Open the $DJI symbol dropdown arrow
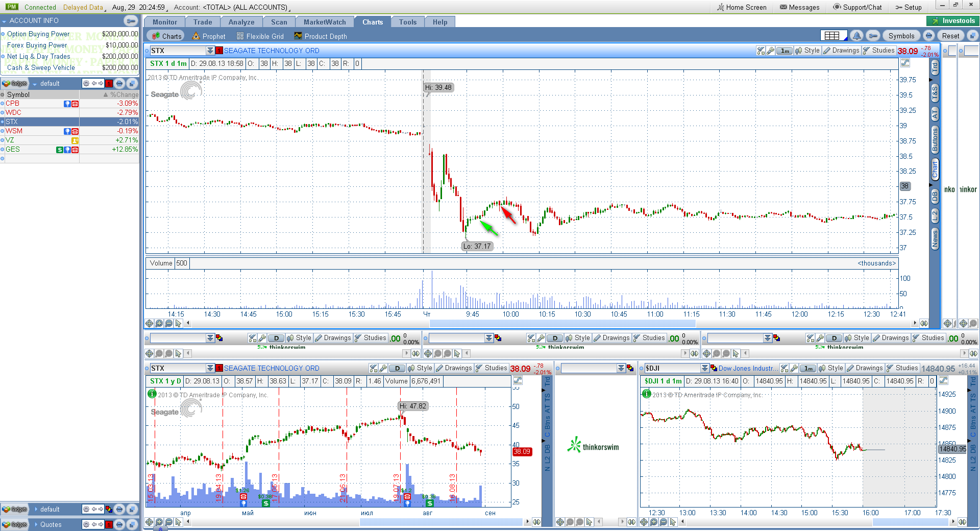The height and width of the screenshot is (531, 980). point(705,368)
